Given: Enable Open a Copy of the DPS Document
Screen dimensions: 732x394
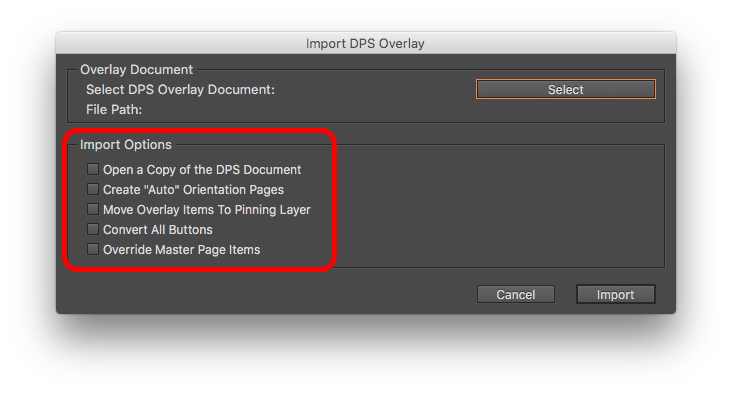Looking at the screenshot, I should point(93,169).
